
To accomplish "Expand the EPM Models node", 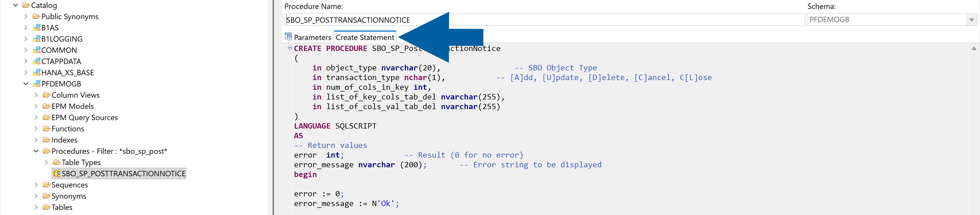I will (x=36, y=106).
